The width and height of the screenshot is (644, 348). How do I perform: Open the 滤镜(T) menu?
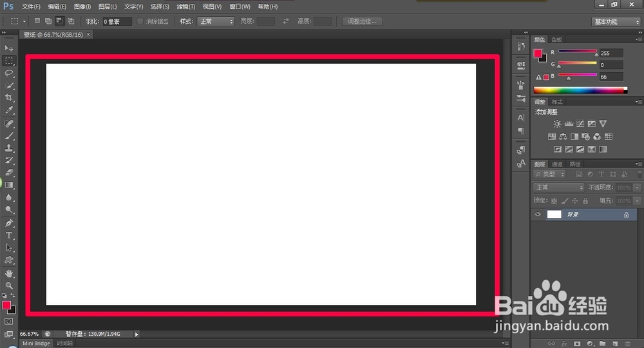185,6
